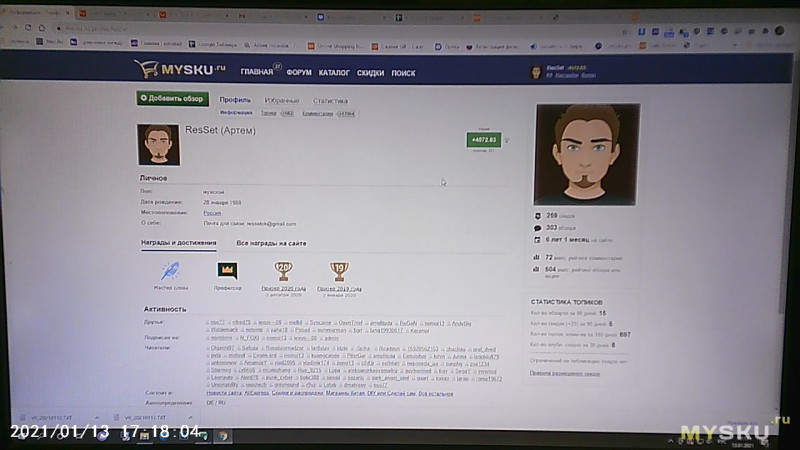800x450 pixels.
Task: Click the green karma rating +4072.83 badge
Action: [x=484, y=140]
